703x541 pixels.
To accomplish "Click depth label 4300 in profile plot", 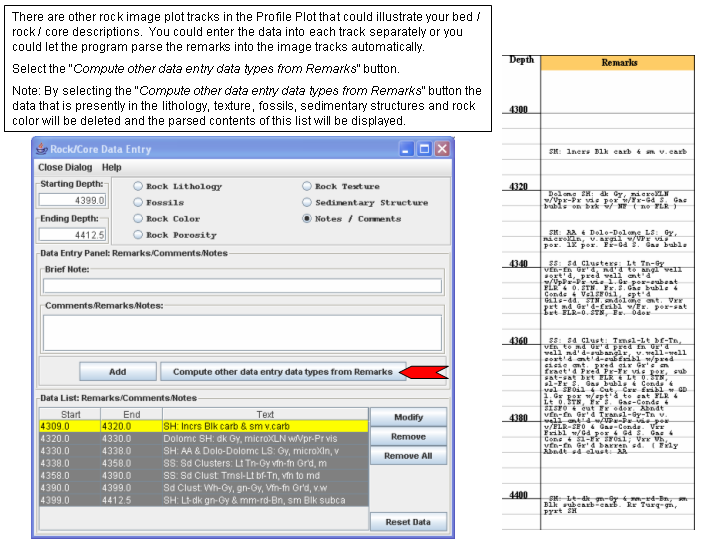I will click(518, 109).
